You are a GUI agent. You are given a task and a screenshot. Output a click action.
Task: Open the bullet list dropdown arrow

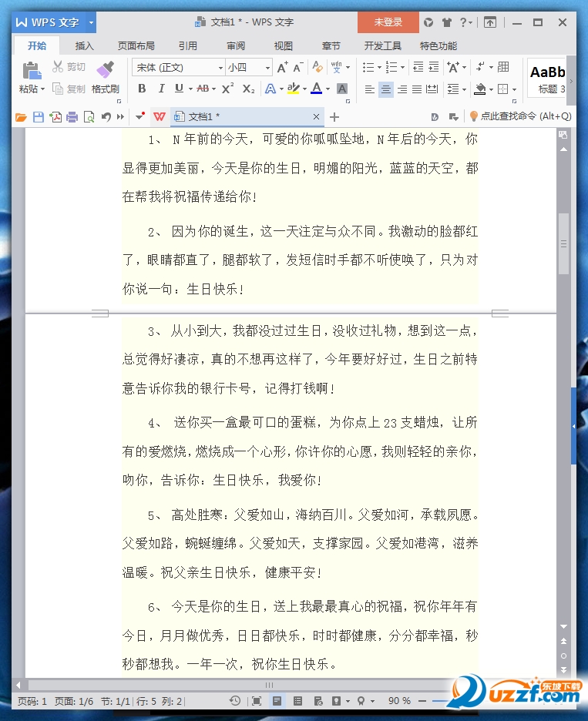(x=380, y=68)
